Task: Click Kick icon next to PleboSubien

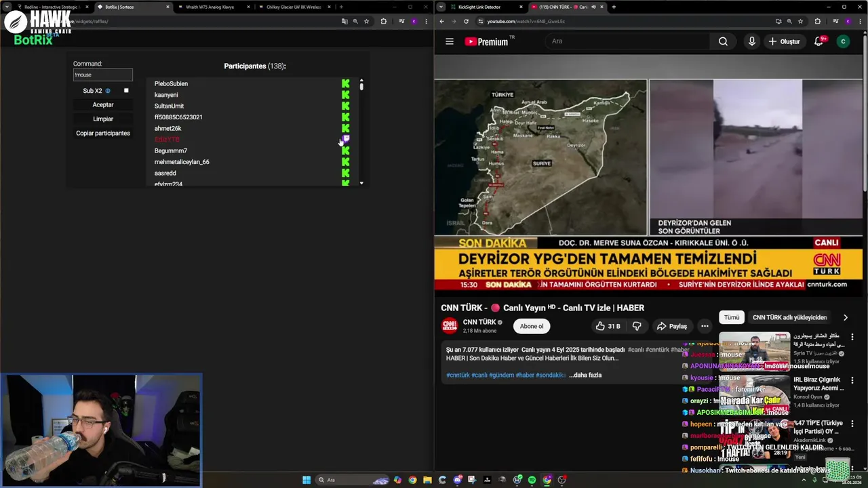Action: [346, 83]
